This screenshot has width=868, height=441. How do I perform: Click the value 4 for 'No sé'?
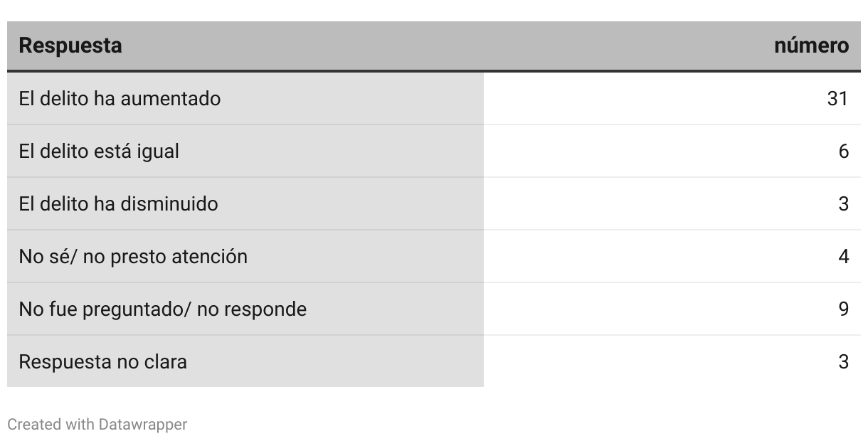[x=843, y=256]
